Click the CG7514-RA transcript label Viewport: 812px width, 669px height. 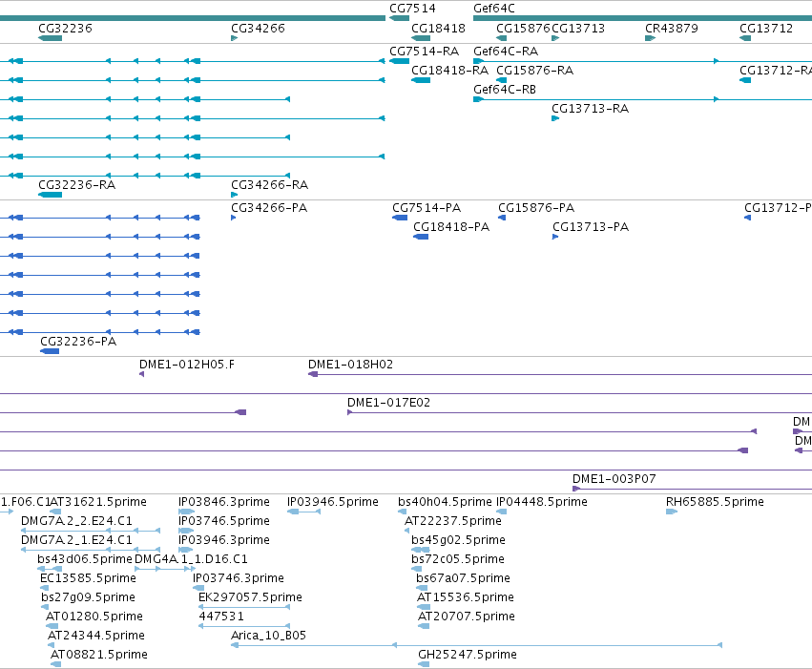(x=424, y=52)
